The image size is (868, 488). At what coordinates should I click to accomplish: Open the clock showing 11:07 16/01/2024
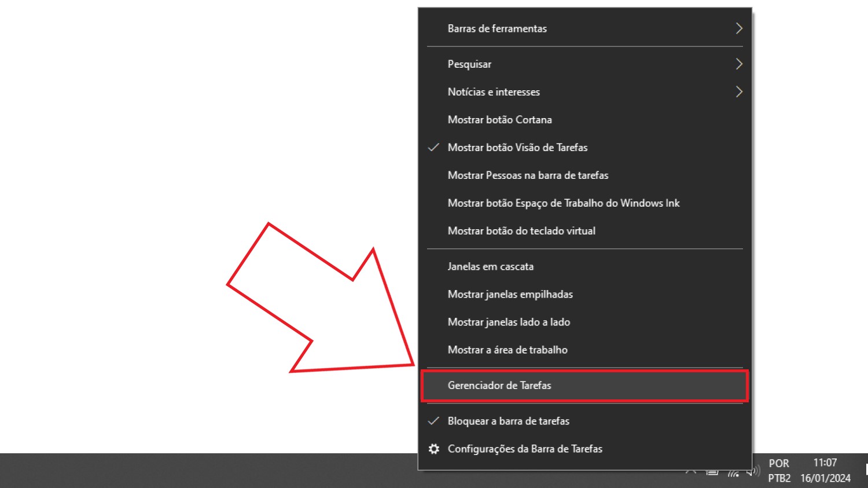[x=825, y=471]
